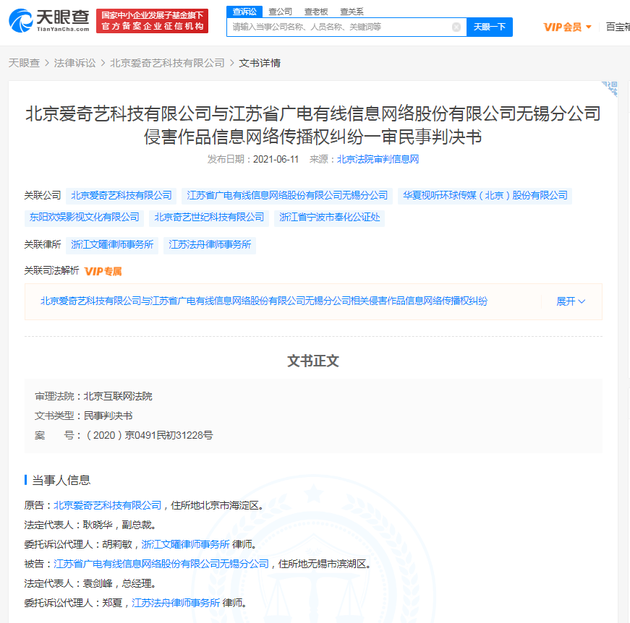Open related entity 浙江省宁波市奉化公证处

click(329, 217)
